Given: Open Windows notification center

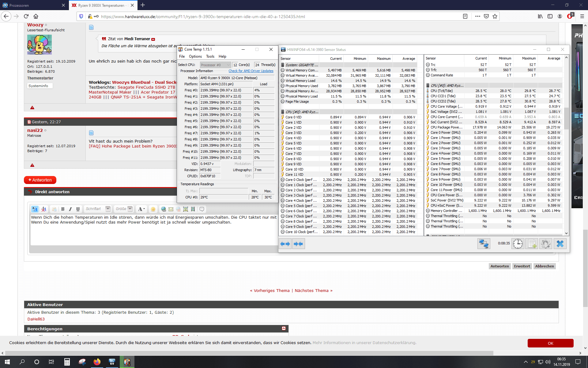Looking at the screenshot, I should pos(578,362).
